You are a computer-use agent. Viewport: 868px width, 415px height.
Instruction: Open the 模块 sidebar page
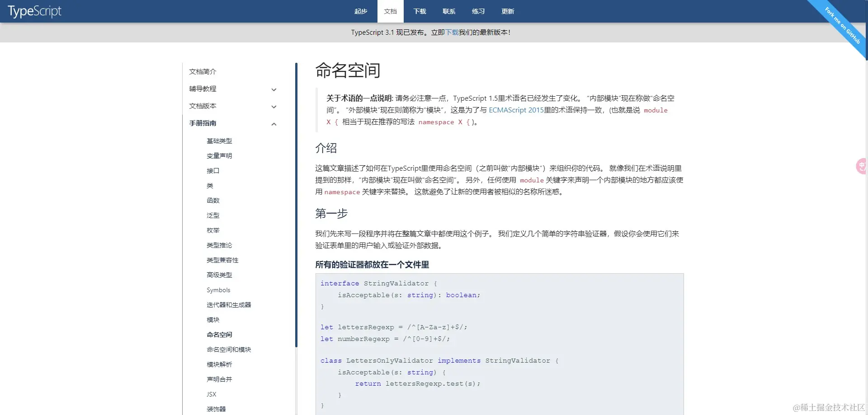point(213,320)
